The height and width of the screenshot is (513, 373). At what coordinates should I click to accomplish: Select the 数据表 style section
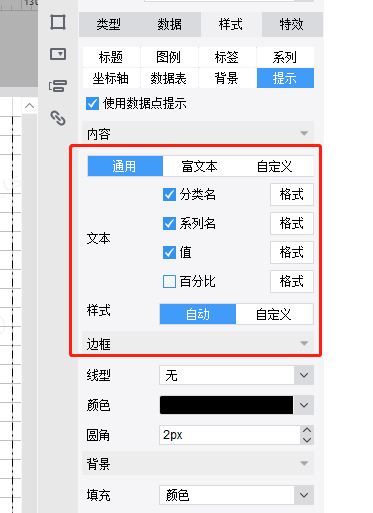(x=169, y=78)
